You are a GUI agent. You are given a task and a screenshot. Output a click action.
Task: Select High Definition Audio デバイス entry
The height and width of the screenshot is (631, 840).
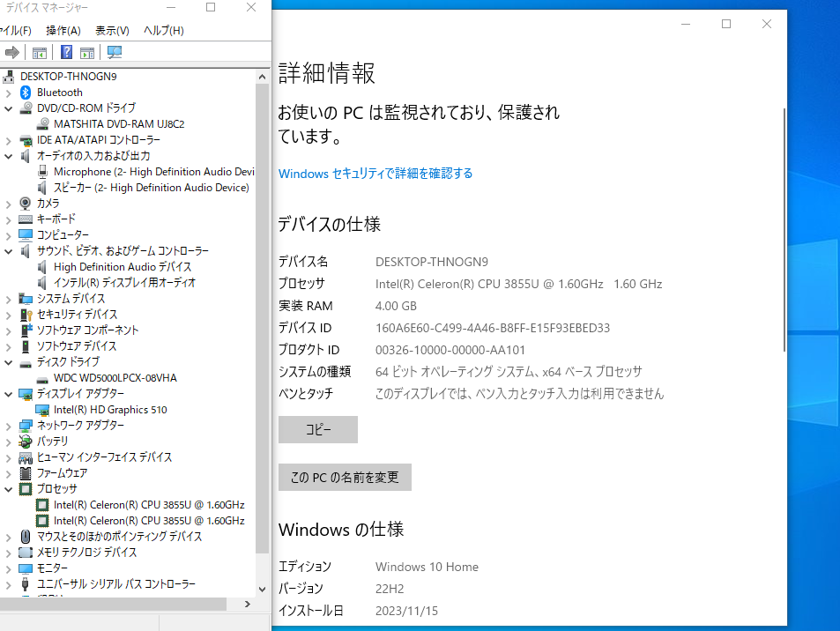pyautogui.click(x=123, y=267)
